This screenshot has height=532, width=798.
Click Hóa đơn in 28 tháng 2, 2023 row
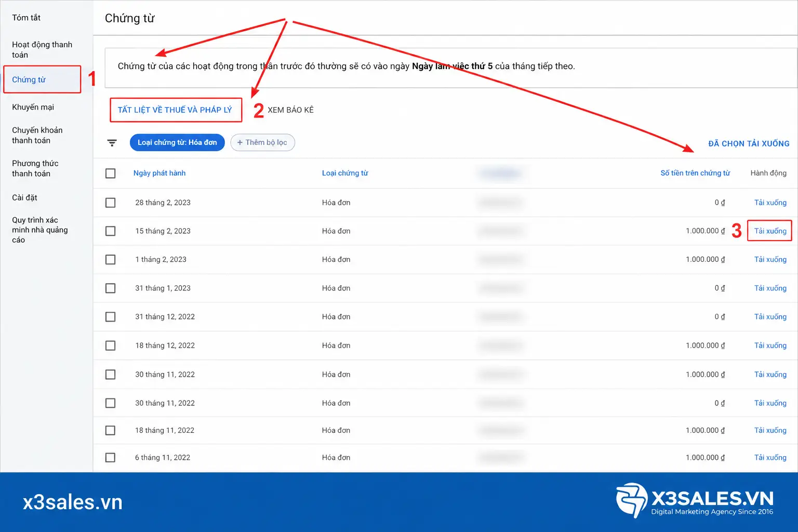pos(336,203)
